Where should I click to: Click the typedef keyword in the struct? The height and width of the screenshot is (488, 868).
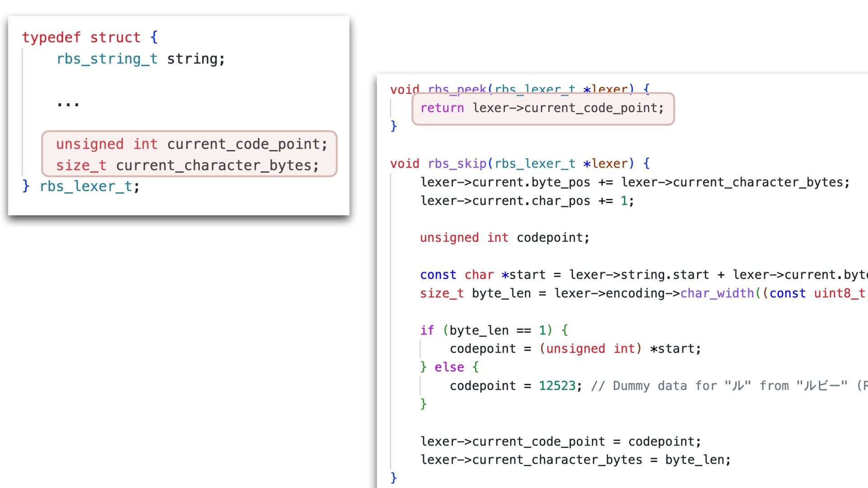click(51, 38)
